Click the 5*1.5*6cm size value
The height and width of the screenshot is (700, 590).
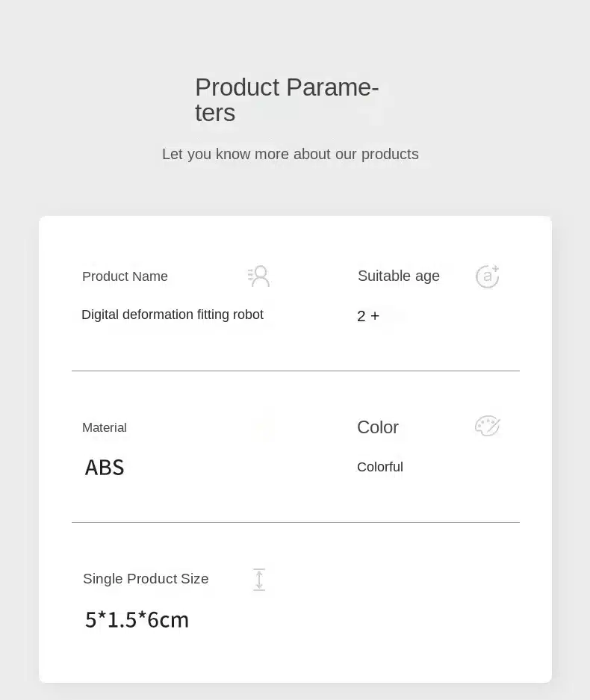[137, 619]
